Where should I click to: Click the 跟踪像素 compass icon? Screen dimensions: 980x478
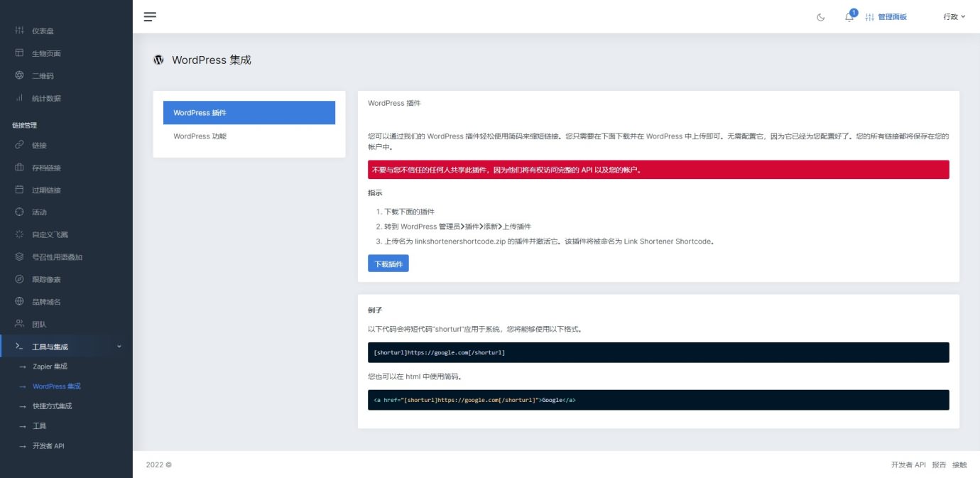(19, 279)
